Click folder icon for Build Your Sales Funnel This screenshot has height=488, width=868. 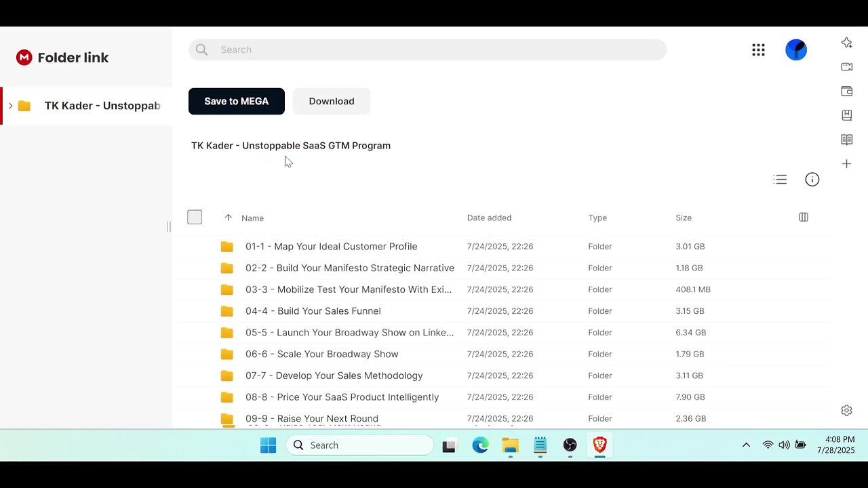227,311
